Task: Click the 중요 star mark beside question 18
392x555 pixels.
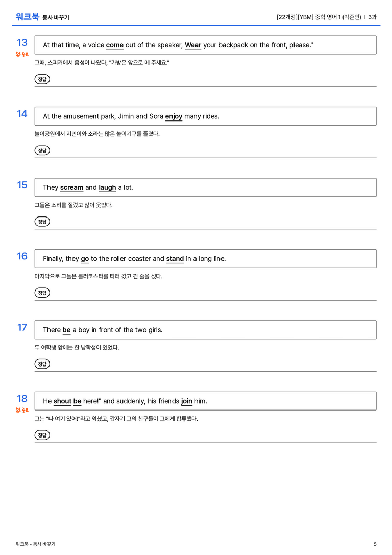Action: pyautogui.click(x=22, y=410)
